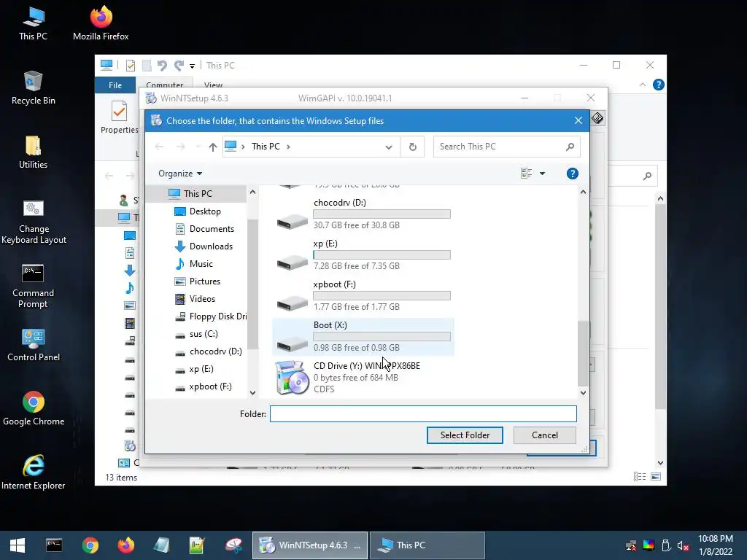Select Boot (X:) drive in file list
Screen dimensions: 747x560
[363, 337]
